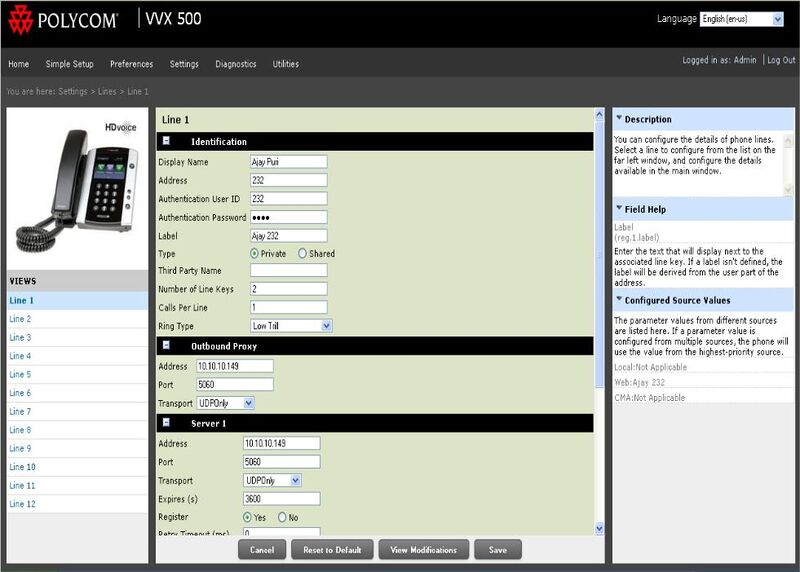The image size is (800, 572).
Task: Open the Utilities menu
Action: (x=286, y=64)
